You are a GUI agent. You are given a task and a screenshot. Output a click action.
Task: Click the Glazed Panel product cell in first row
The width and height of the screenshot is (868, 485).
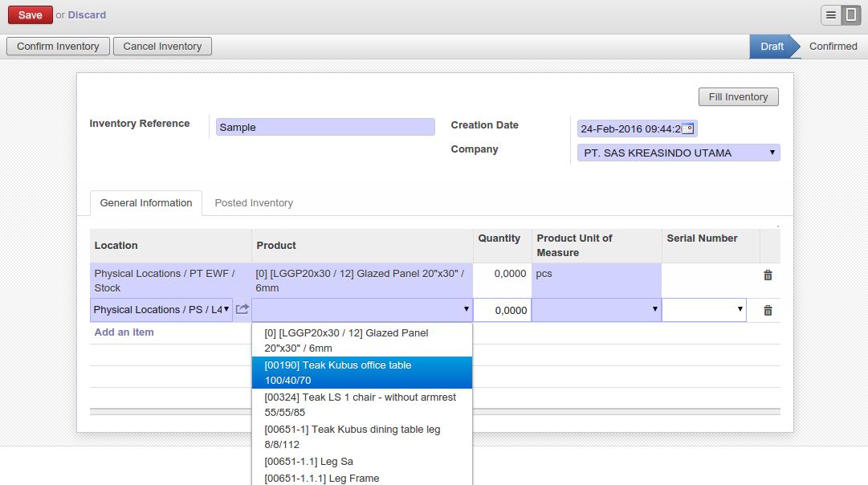362,280
